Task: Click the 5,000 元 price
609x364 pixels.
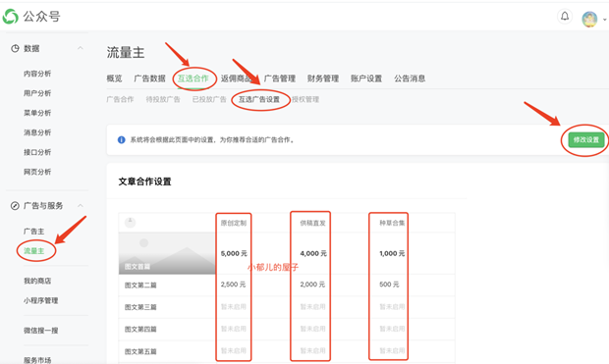Action: 234,253
